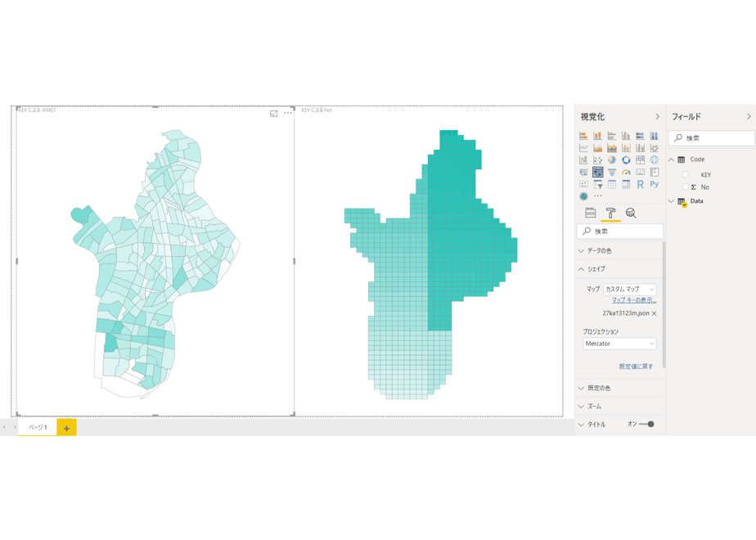Viewport: 756px width, 540px height.
Task: Select the area chart visual
Action: 597,147
